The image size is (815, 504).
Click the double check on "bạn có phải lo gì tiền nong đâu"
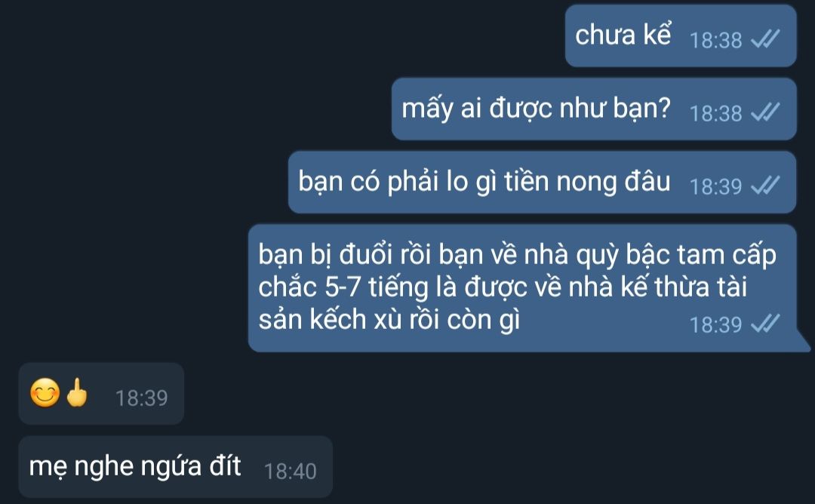[766, 186]
